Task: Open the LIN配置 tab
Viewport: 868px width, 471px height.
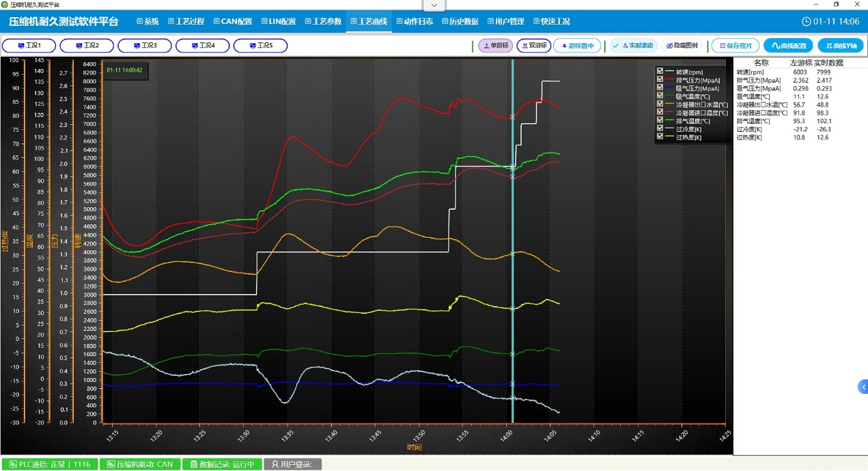Action: (277, 21)
